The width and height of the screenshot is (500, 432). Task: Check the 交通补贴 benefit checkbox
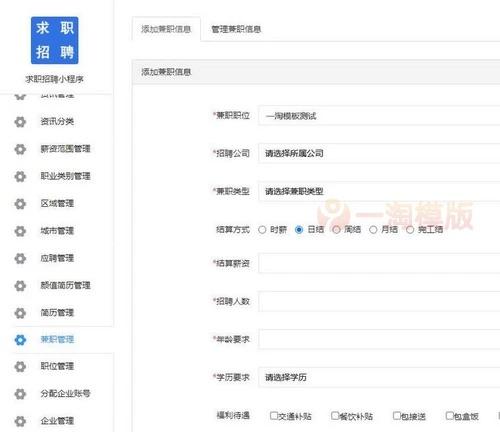(274, 416)
